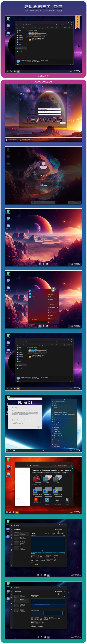Click the Admin user avatar on Start menu
The height and width of the screenshot is (644, 87).
(x=53, y=289)
